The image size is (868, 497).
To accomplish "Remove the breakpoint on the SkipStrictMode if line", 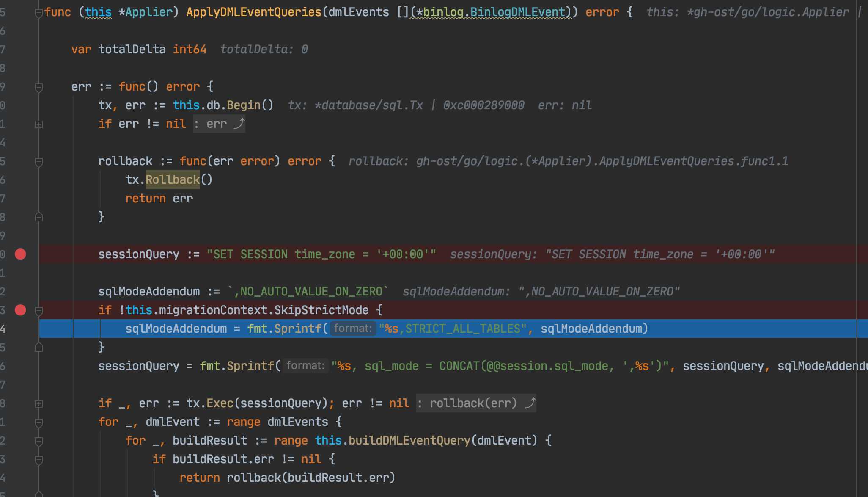I will click(x=20, y=310).
